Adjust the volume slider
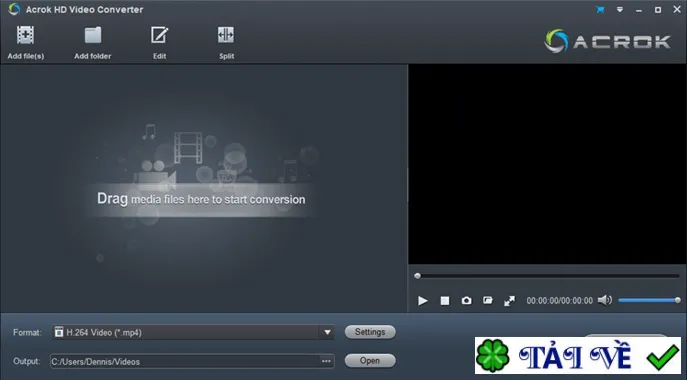This screenshot has width=687, height=380. [649, 300]
